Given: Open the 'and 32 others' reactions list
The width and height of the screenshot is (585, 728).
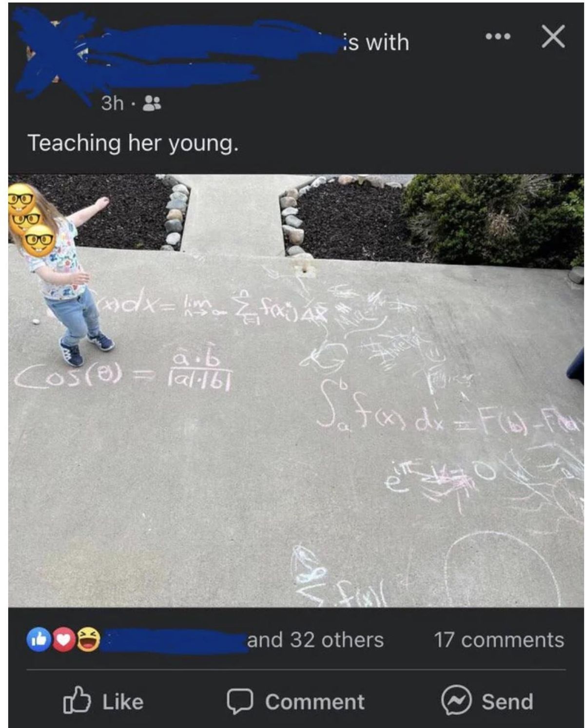Looking at the screenshot, I should (x=315, y=640).
